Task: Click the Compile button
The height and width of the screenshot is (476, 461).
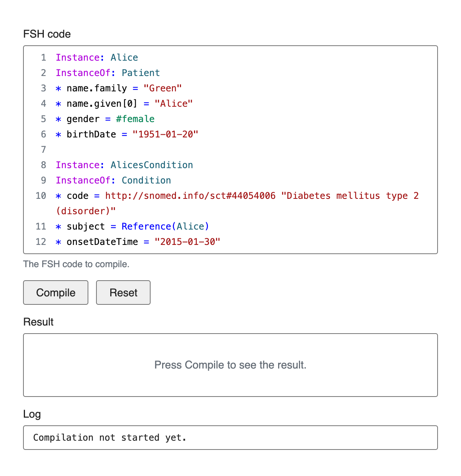Action: (x=56, y=293)
